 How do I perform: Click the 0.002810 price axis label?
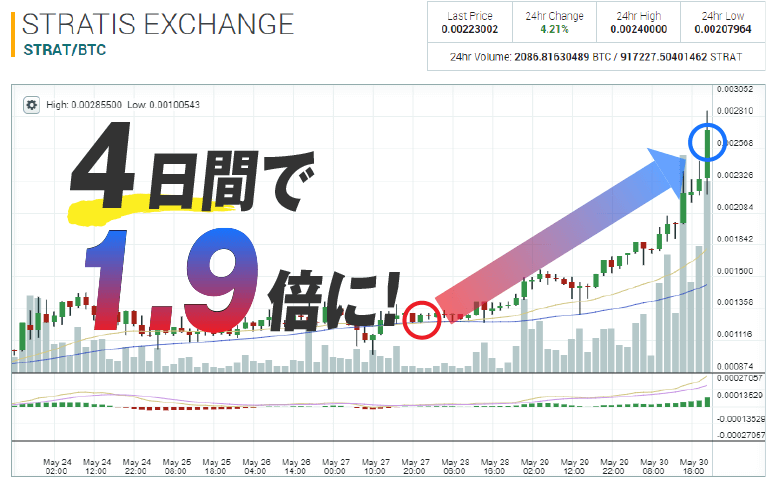735,111
